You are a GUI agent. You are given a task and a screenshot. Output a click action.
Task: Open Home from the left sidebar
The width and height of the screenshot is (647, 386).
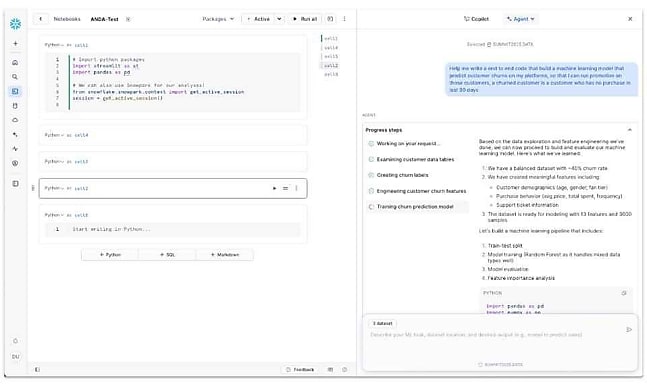click(15, 62)
